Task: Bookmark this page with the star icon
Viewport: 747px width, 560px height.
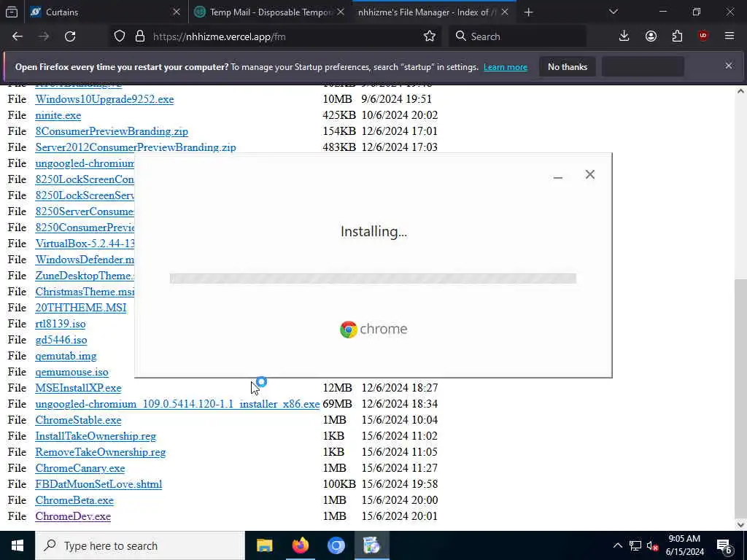Action: 429,36
